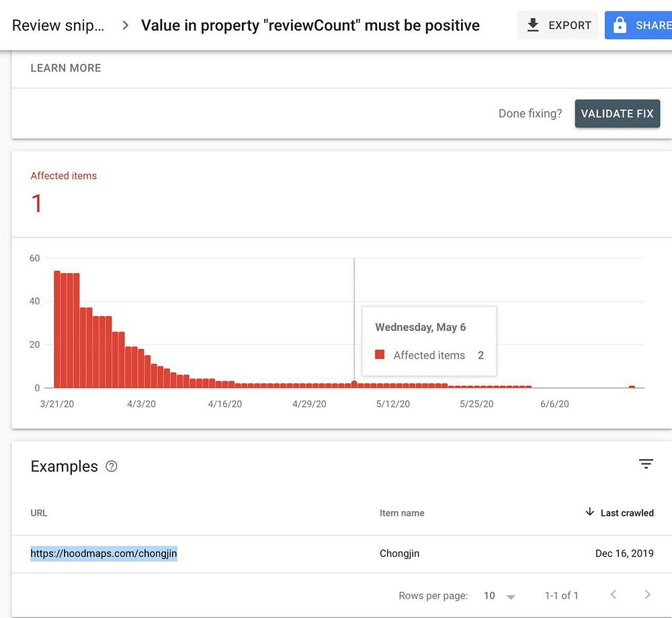This screenshot has width=672, height=618.
Task: Open the Examples filter icon
Action: 646,464
